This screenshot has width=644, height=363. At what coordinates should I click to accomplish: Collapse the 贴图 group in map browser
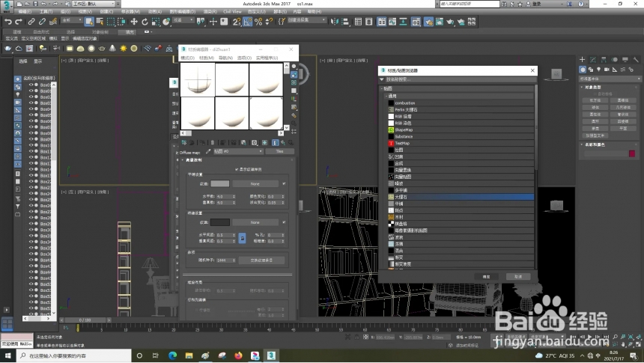[382, 88]
